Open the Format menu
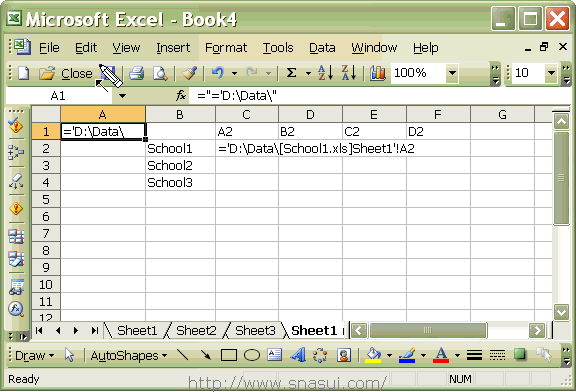The width and height of the screenshot is (576, 392). [x=226, y=48]
